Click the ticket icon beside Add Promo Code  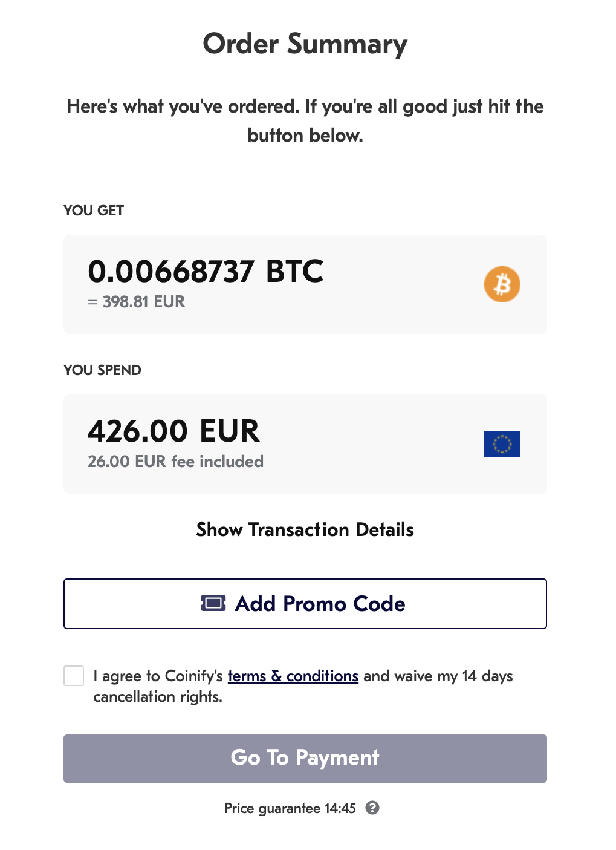(x=213, y=603)
